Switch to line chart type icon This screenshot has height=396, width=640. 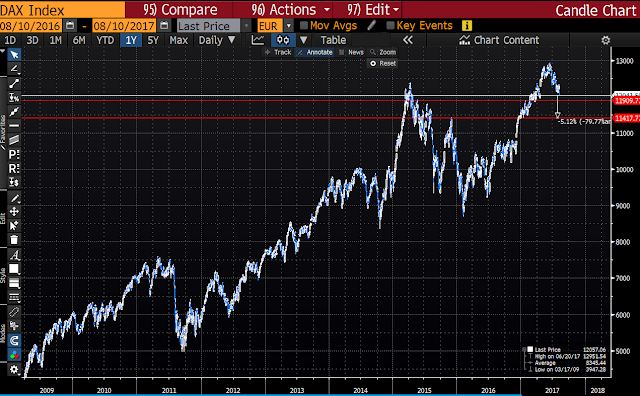point(258,40)
